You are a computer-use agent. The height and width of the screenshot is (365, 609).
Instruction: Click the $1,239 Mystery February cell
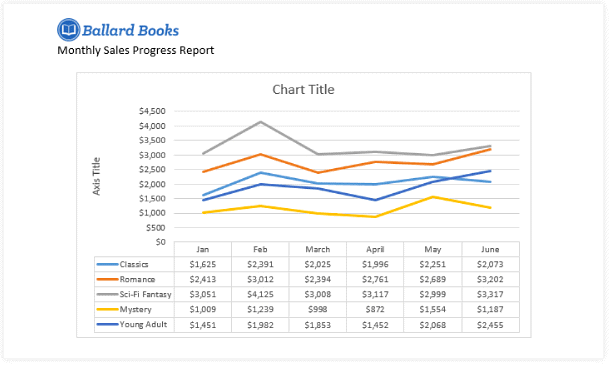pyautogui.click(x=260, y=309)
